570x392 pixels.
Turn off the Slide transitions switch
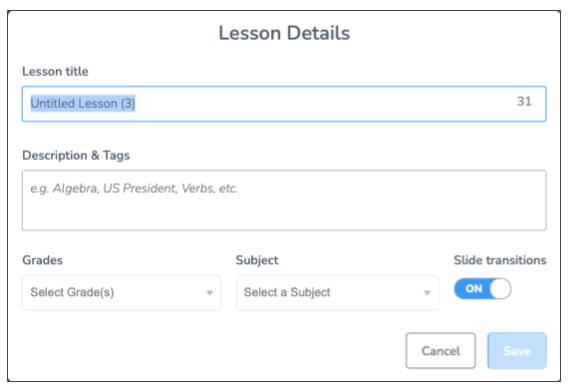pos(482,289)
